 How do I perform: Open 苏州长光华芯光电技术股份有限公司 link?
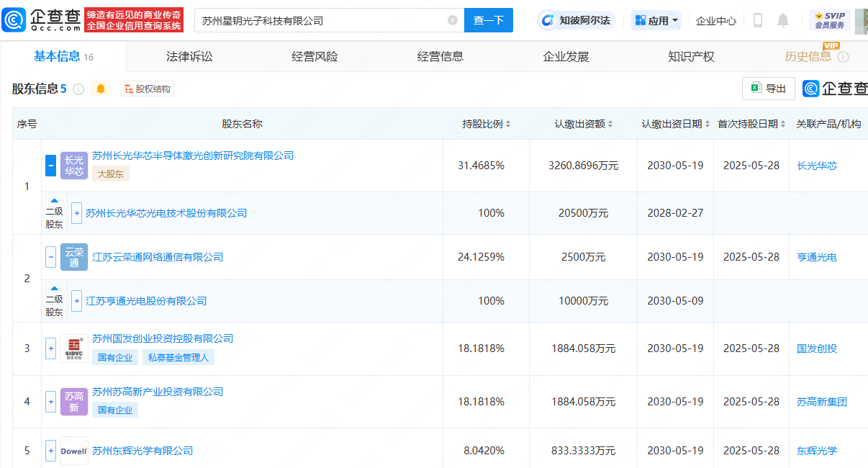[x=166, y=213]
